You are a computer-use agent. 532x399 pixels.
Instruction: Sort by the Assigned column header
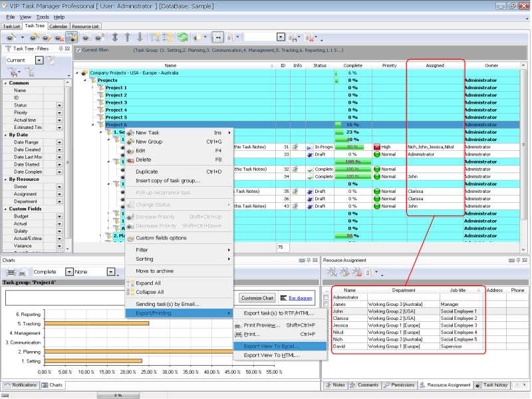435,66
